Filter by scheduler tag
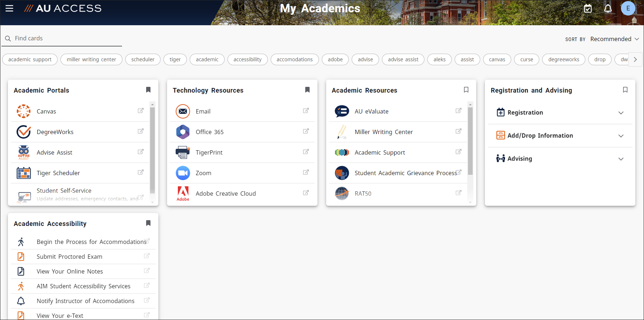The width and height of the screenshot is (644, 320). [x=143, y=59]
